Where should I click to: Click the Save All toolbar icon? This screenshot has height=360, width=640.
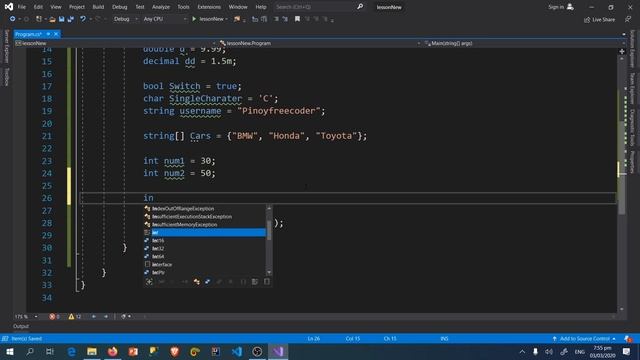click(x=71, y=19)
